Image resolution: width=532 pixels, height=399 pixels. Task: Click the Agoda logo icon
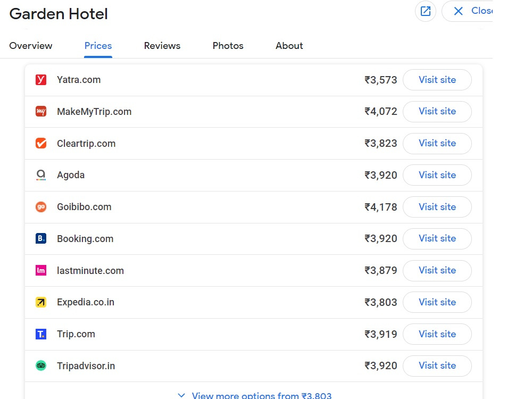pyautogui.click(x=41, y=175)
